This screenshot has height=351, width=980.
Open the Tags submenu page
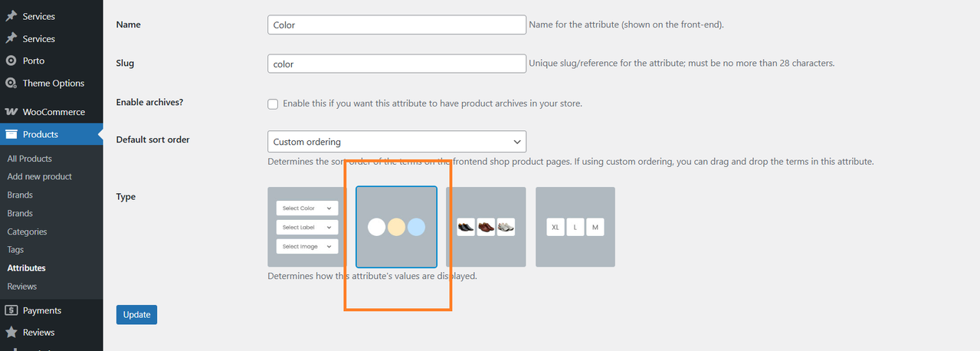coord(15,250)
